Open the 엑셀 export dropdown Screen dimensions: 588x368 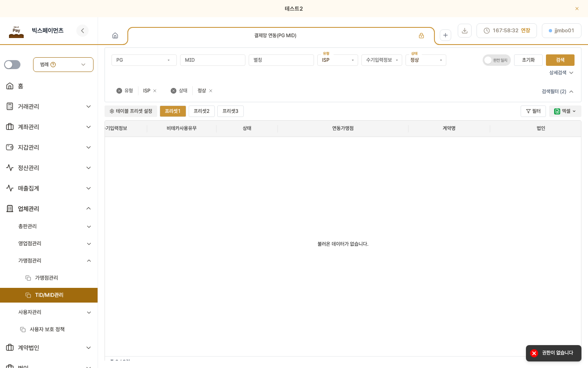tap(565, 111)
